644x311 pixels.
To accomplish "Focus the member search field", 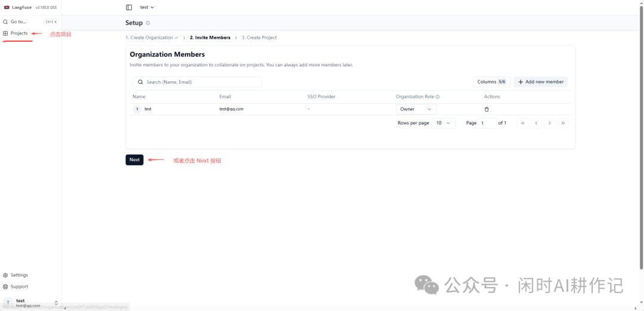I will click(x=202, y=82).
